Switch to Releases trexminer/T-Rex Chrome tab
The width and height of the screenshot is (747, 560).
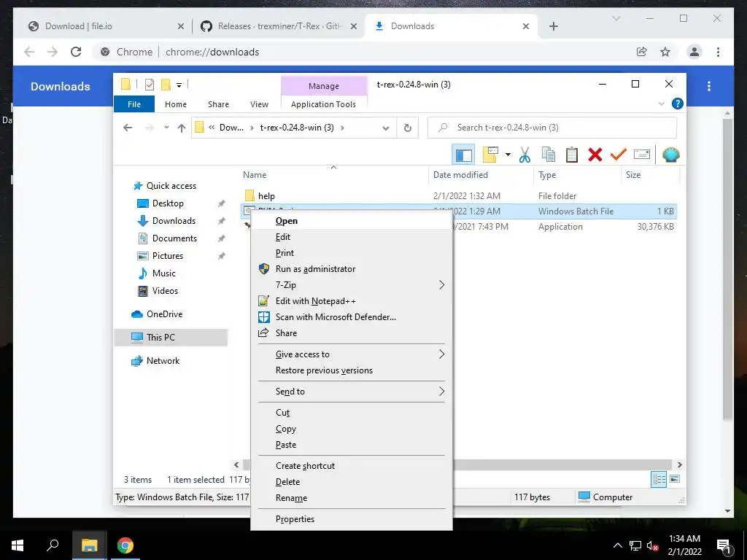(278, 26)
